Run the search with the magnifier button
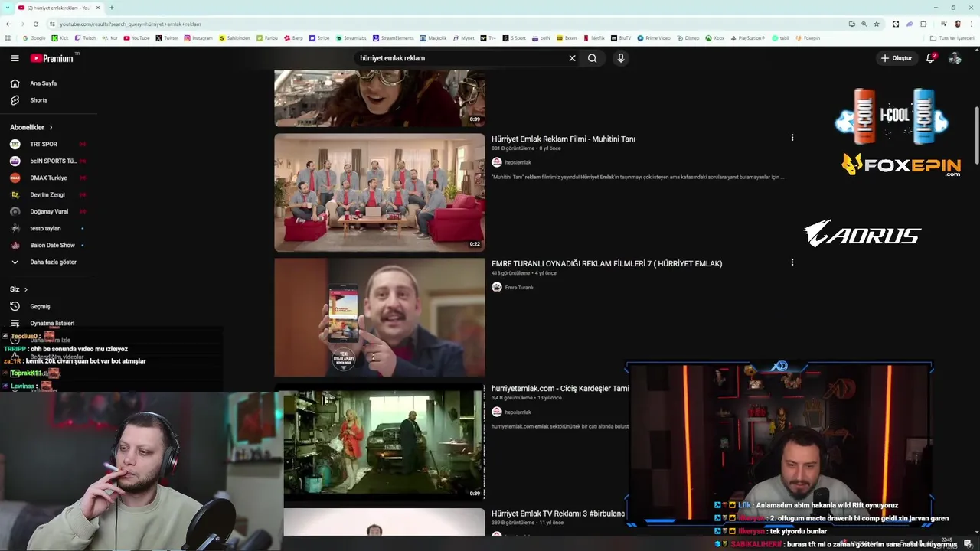980x551 pixels. click(593, 58)
